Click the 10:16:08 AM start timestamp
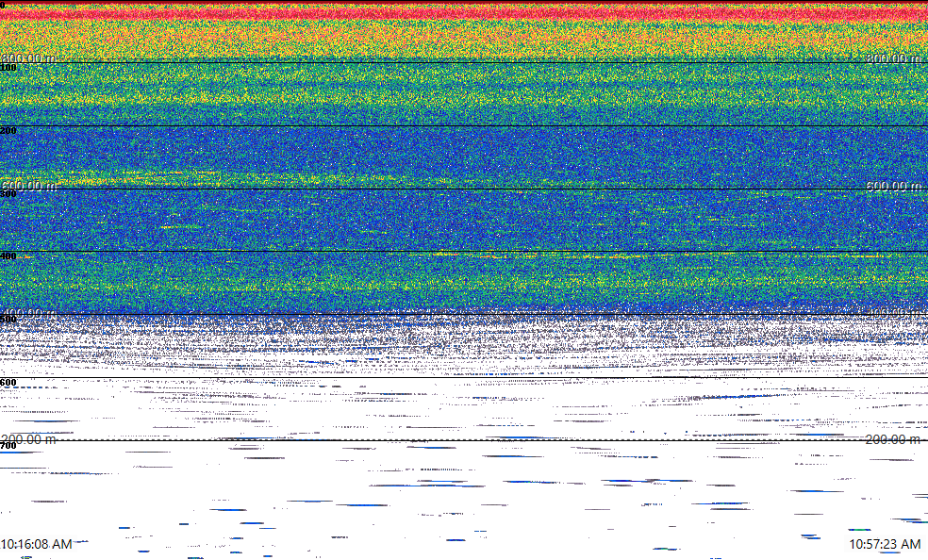The height and width of the screenshot is (560, 928). 37,544
